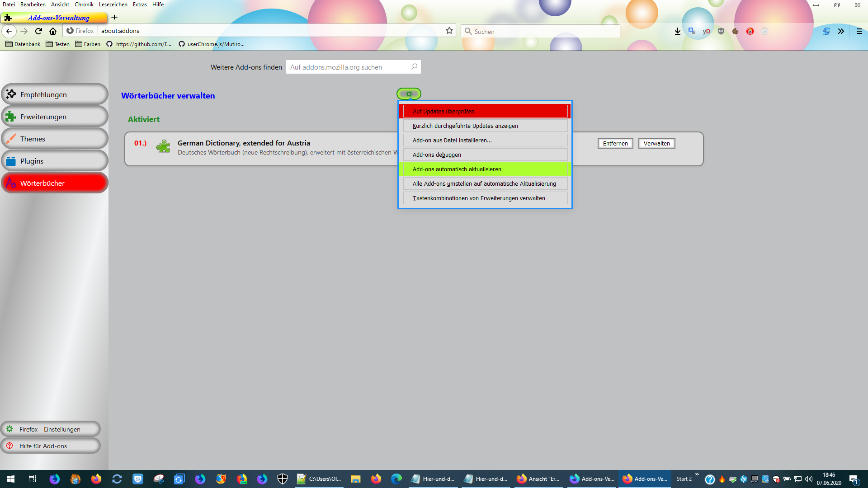Open Firefox - Einstellungen link
This screenshot has height=488, width=868.
pyautogui.click(x=50, y=429)
